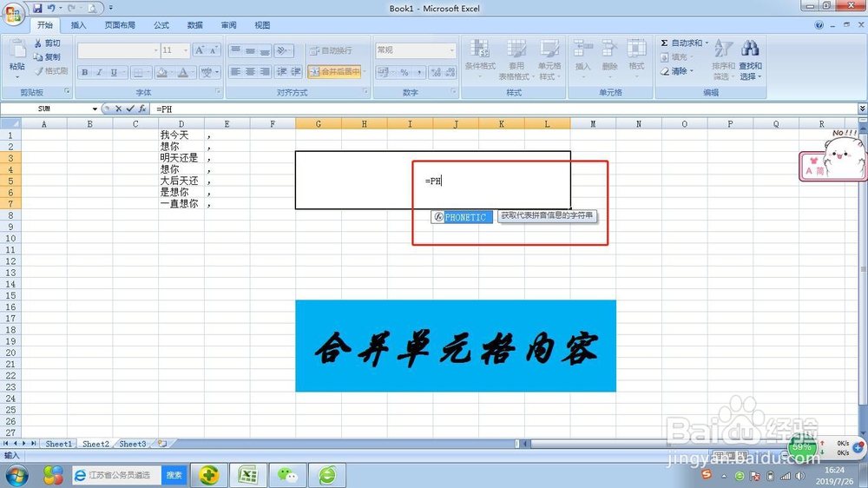Screen dimensions: 868x488
Task: Click insert function fx button
Action: point(142,109)
